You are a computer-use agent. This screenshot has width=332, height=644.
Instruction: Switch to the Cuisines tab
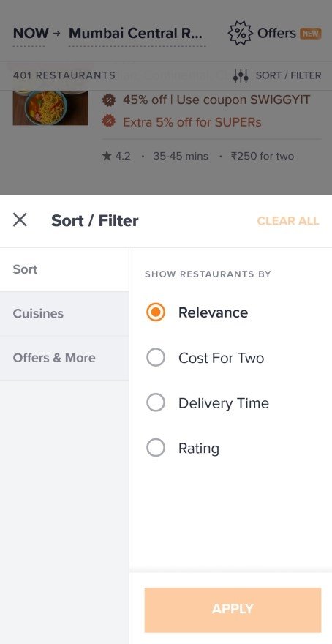pyautogui.click(x=64, y=314)
